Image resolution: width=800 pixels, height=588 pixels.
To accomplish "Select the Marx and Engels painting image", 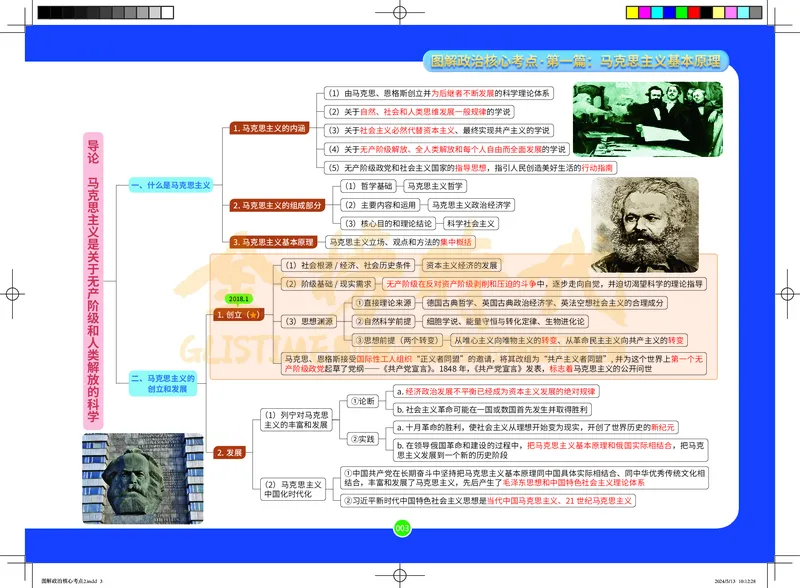I will coord(646,119).
